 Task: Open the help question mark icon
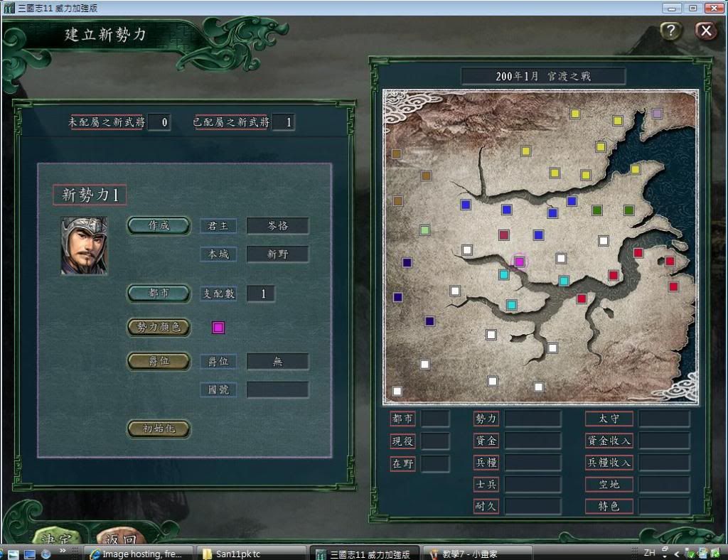tap(670, 31)
